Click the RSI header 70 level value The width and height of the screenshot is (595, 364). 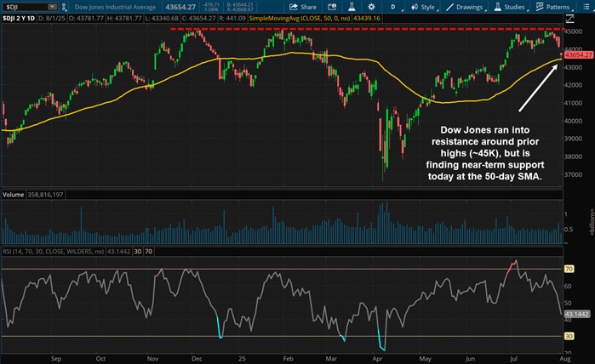coord(148,252)
